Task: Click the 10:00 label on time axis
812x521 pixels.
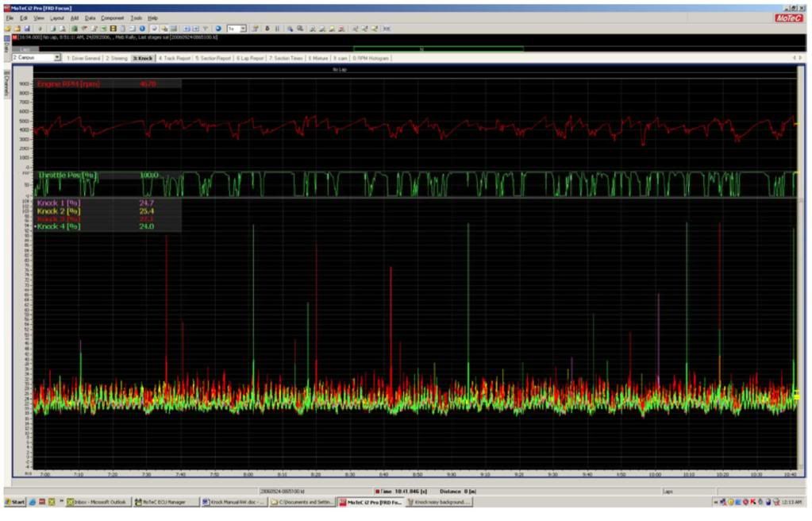Action: click(655, 474)
